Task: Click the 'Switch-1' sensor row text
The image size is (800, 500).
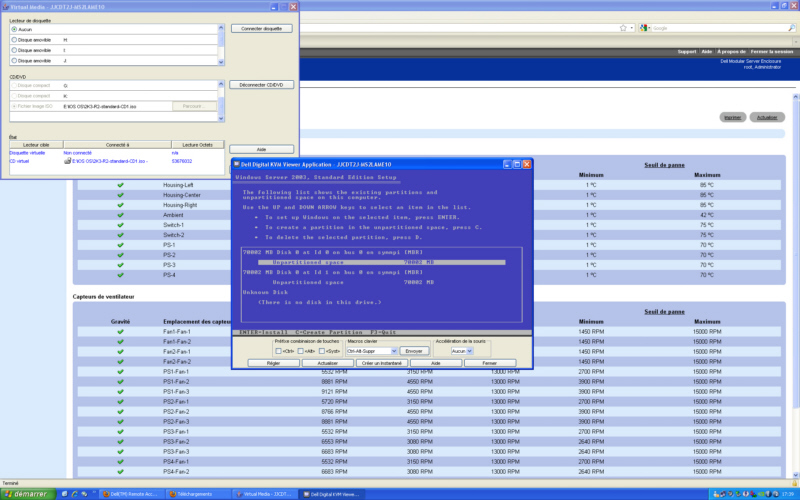Action: [173, 225]
